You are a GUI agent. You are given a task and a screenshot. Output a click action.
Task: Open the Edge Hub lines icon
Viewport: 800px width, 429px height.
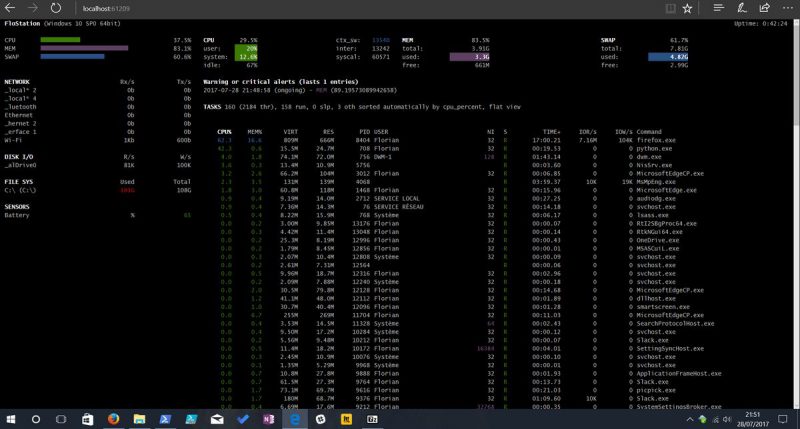[x=718, y=8]
